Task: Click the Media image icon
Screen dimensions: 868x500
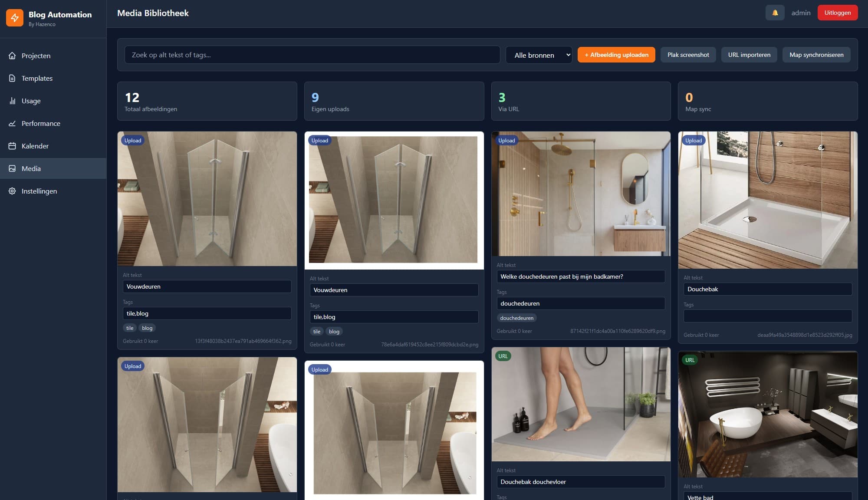Action: (12, 168)
